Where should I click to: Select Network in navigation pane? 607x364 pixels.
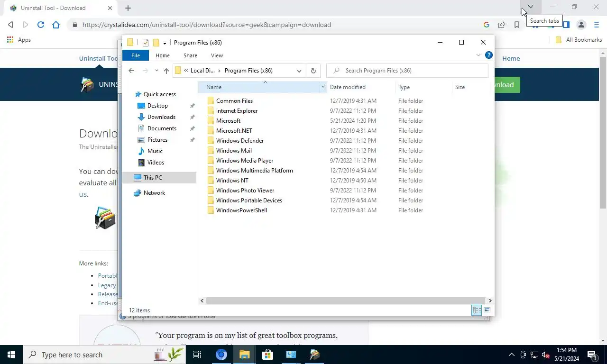[x=154, y=193]
